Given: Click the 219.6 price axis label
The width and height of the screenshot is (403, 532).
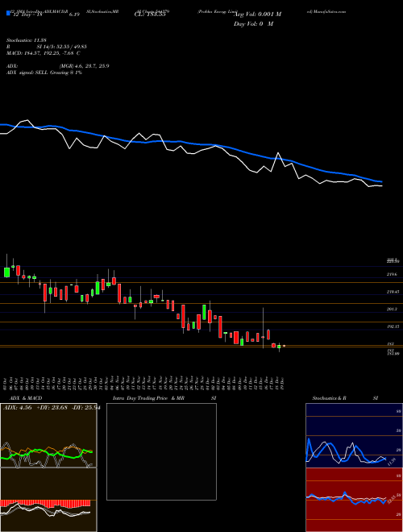Looking at the screenshot, I should 393,274.
